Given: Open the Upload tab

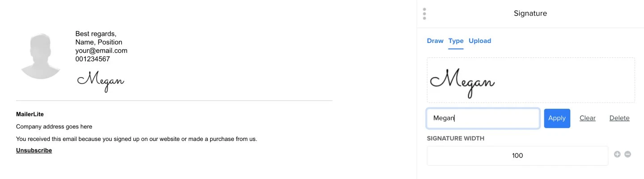Looking at the screenshot, I should pyautogui.click(x=480, y=41).
